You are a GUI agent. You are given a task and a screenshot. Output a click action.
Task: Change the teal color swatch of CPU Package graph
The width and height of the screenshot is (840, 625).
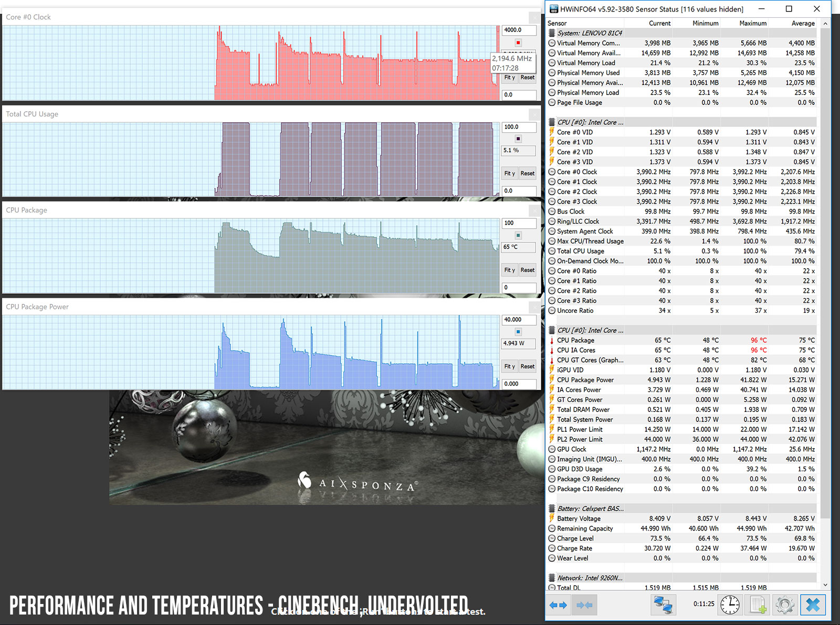(x=518, y=236)
